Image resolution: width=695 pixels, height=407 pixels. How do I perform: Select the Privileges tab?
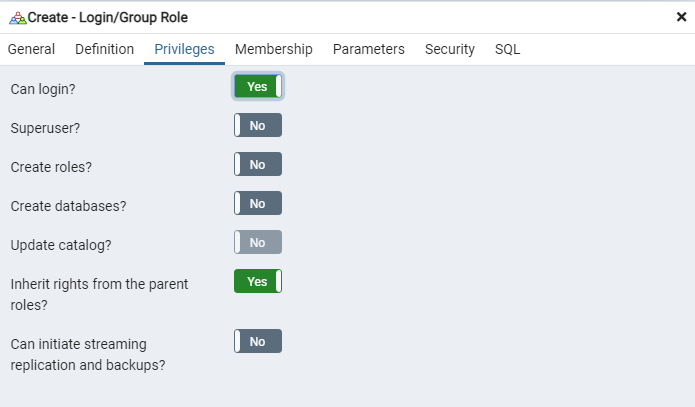coord(184,49)
